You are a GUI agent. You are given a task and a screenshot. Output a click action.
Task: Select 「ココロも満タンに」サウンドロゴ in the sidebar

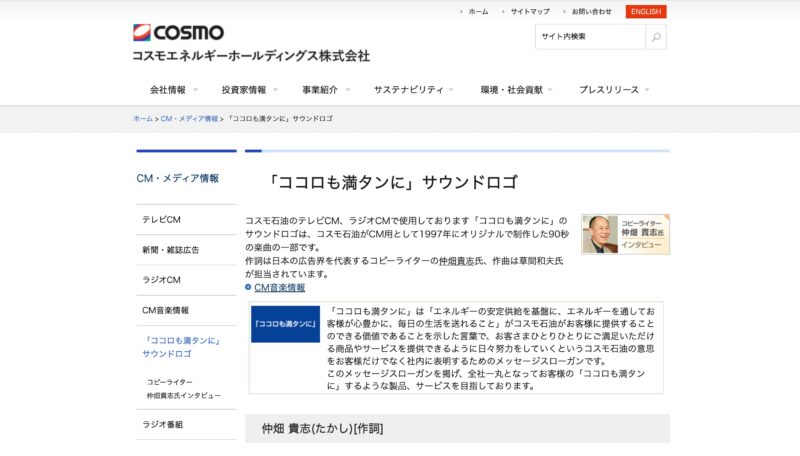181,347
